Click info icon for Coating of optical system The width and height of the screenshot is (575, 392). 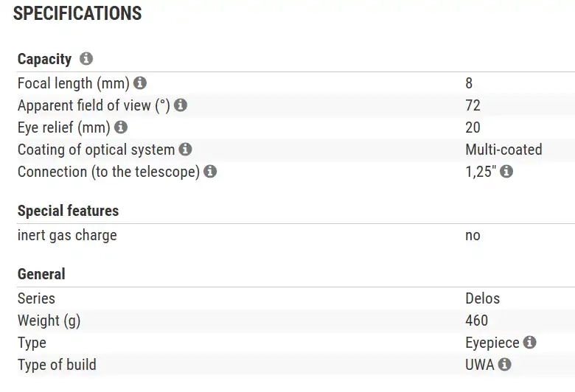(185, 150)
